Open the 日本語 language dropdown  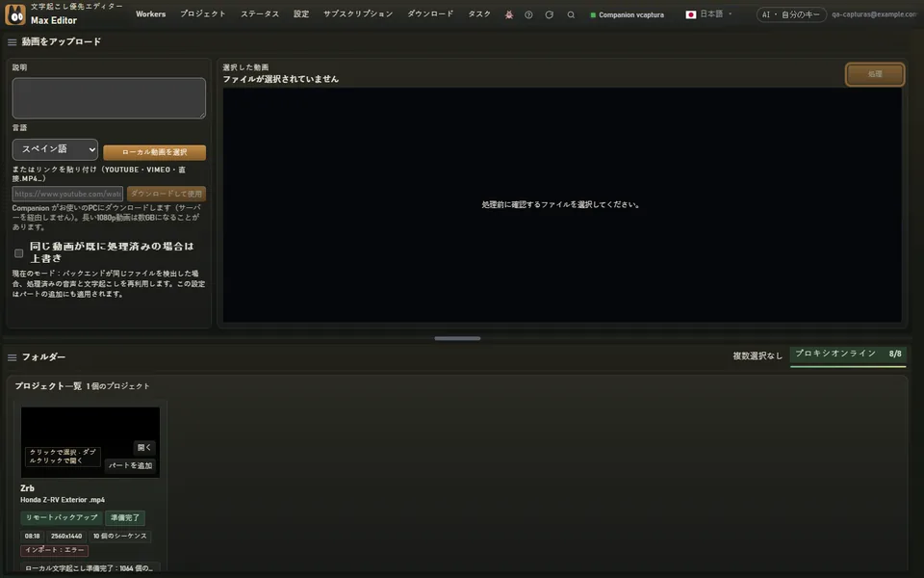(709, 14)
